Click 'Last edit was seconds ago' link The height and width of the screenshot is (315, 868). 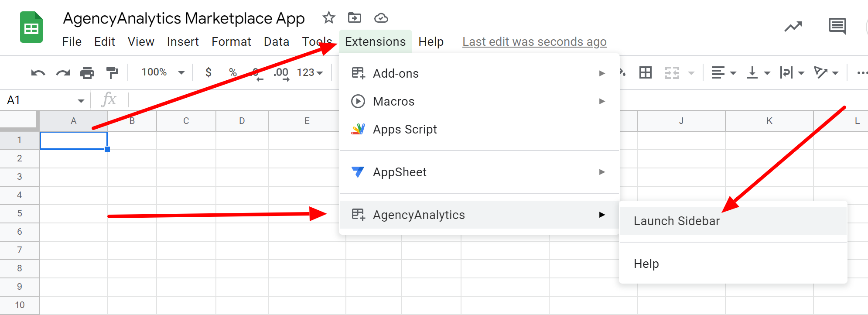(x=534, y=42)
